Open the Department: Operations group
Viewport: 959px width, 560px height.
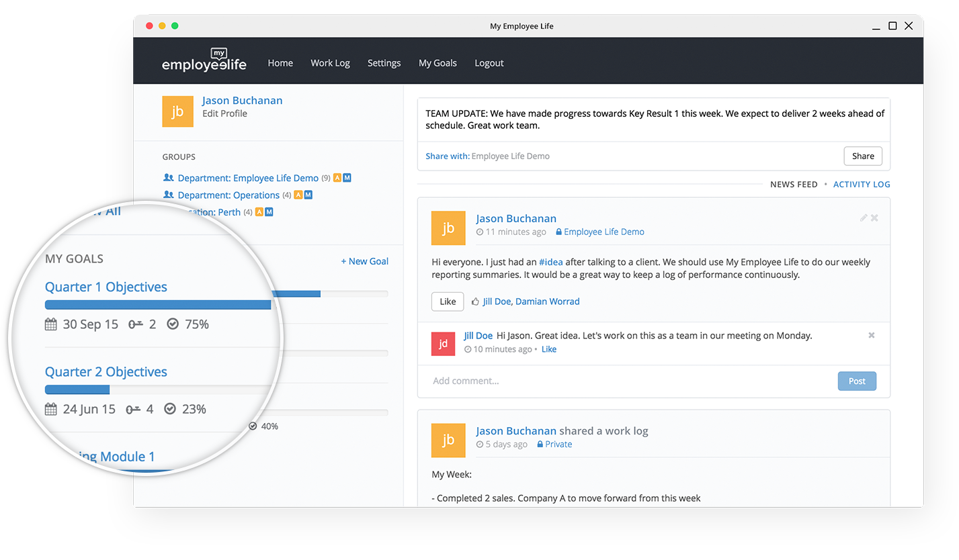click(x=228, y=195)
